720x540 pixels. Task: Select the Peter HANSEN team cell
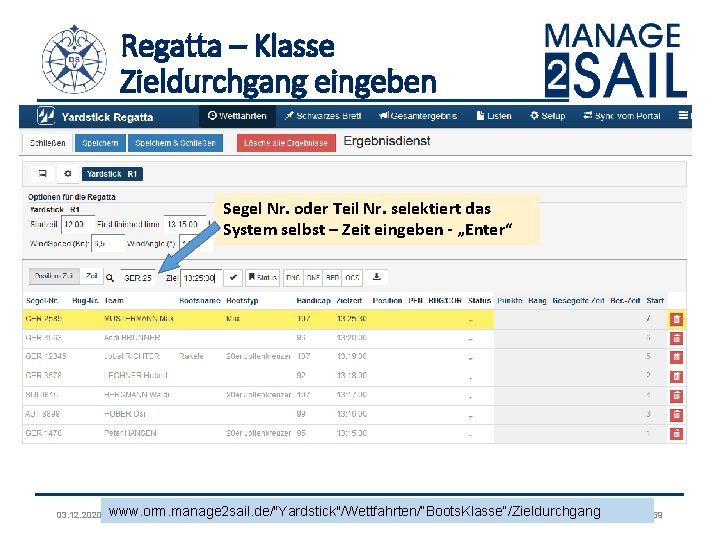click(x=130, y=433)
